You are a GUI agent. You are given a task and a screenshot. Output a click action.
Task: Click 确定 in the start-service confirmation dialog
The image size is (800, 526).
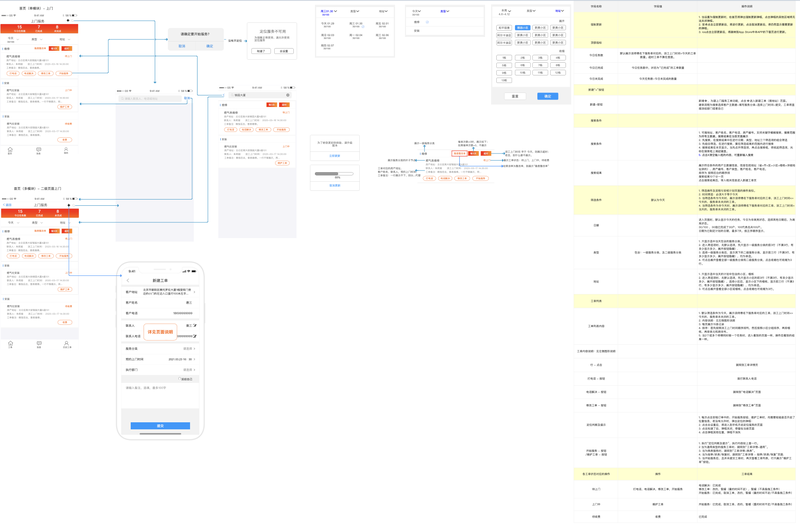tap(209, 46)
